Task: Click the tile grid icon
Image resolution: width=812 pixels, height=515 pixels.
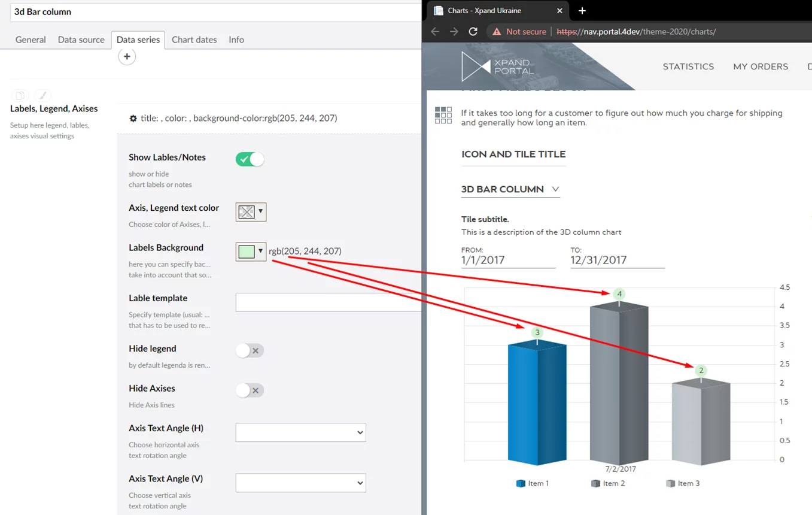Action: point(443,115)
